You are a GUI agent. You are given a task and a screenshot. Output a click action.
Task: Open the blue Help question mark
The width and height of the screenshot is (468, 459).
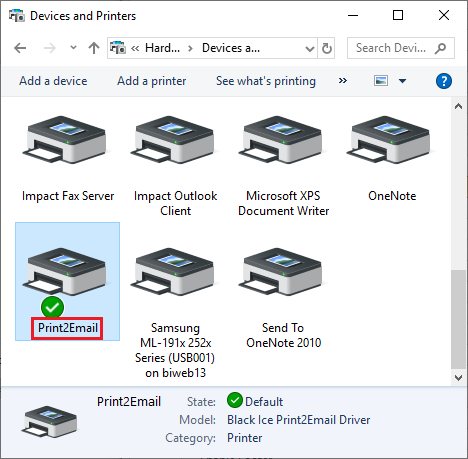[444, 81]
